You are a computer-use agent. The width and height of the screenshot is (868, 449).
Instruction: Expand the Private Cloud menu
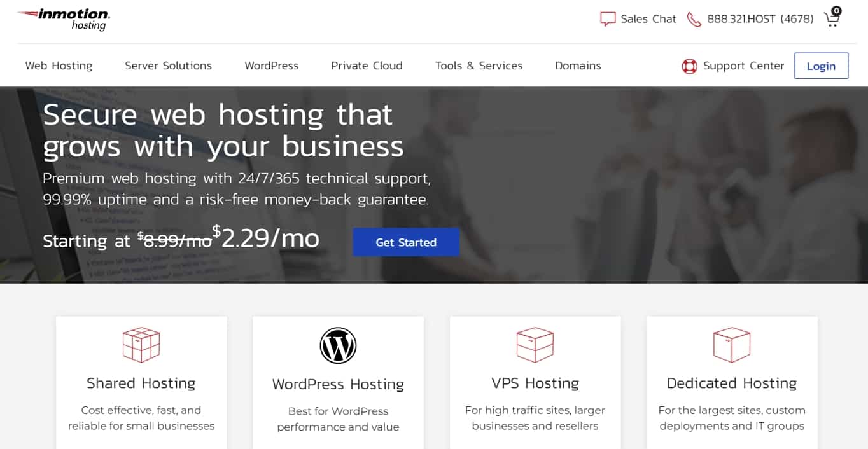pyautogui.click(x=367, y=66)
